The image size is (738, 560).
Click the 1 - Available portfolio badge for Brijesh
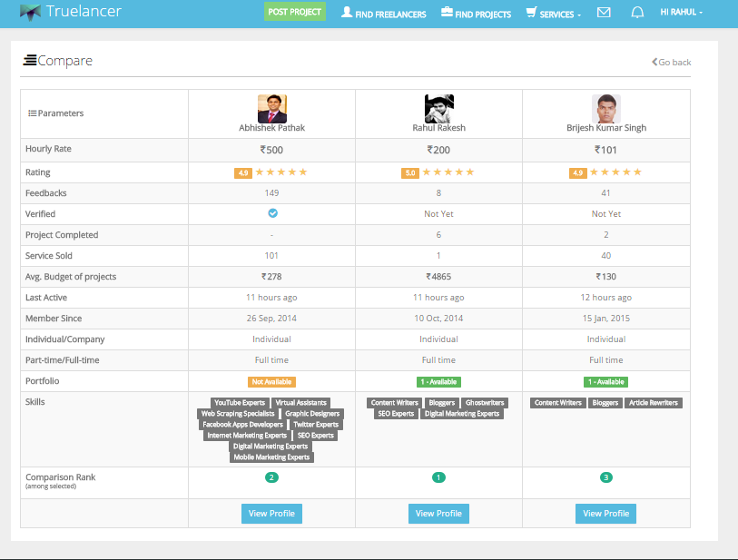(x=605, y=381)
